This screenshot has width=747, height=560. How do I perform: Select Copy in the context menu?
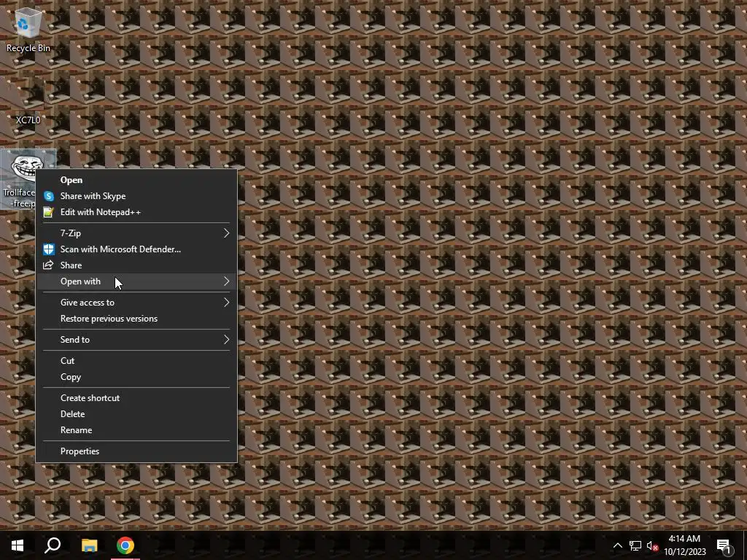(136, 377)
